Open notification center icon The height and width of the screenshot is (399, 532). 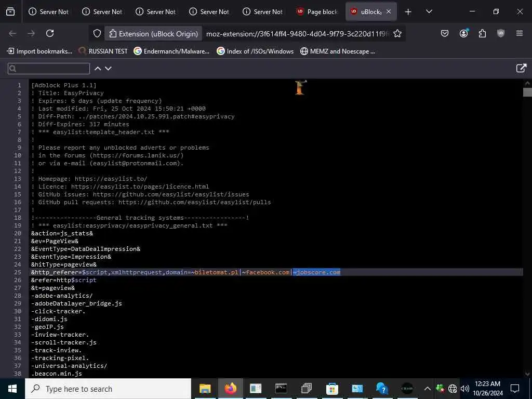point(515,389)
